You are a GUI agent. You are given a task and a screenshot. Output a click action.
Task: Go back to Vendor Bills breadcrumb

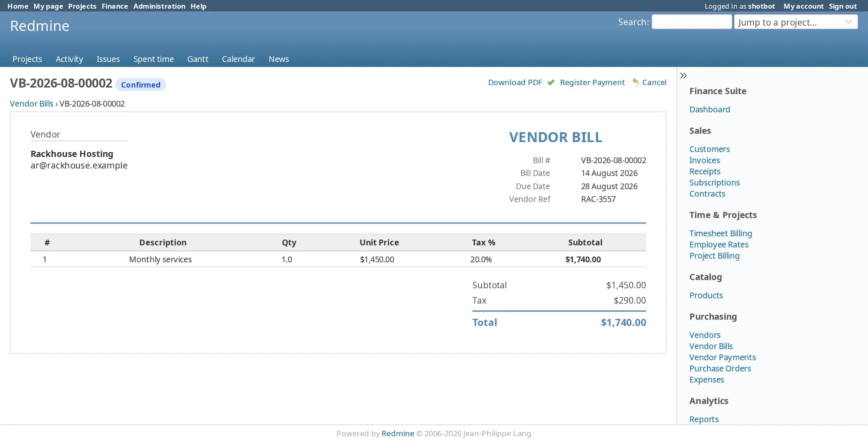click(31, 104)
